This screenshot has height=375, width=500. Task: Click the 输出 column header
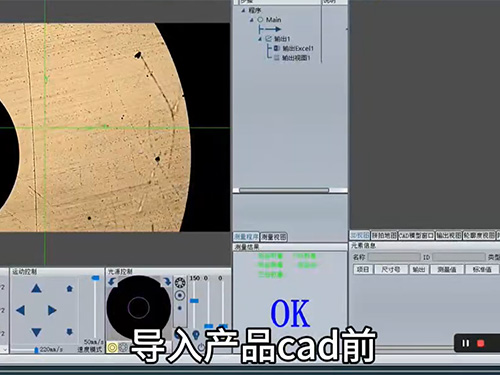click(x=419, y=269)
